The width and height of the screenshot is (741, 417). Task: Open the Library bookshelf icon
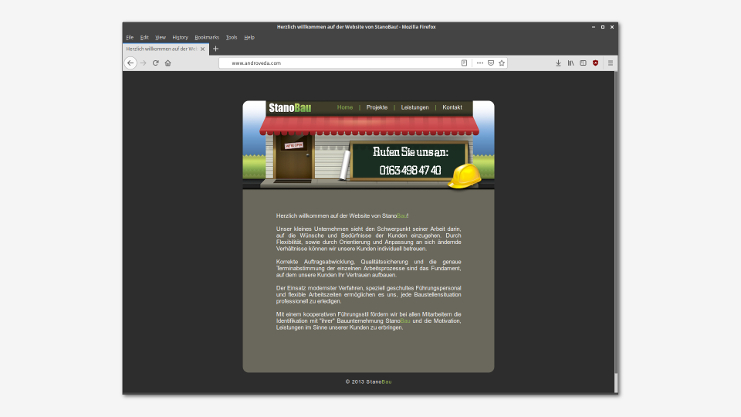coord(571,63)
